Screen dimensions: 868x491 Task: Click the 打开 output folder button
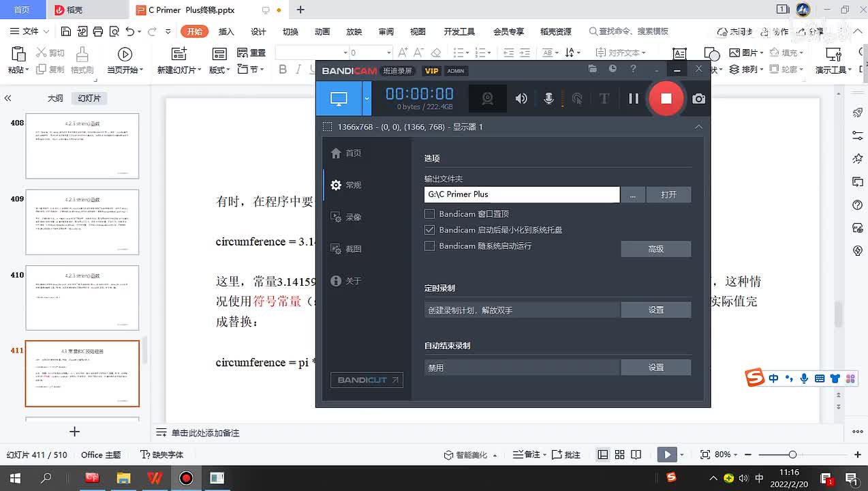pos(668,195)
